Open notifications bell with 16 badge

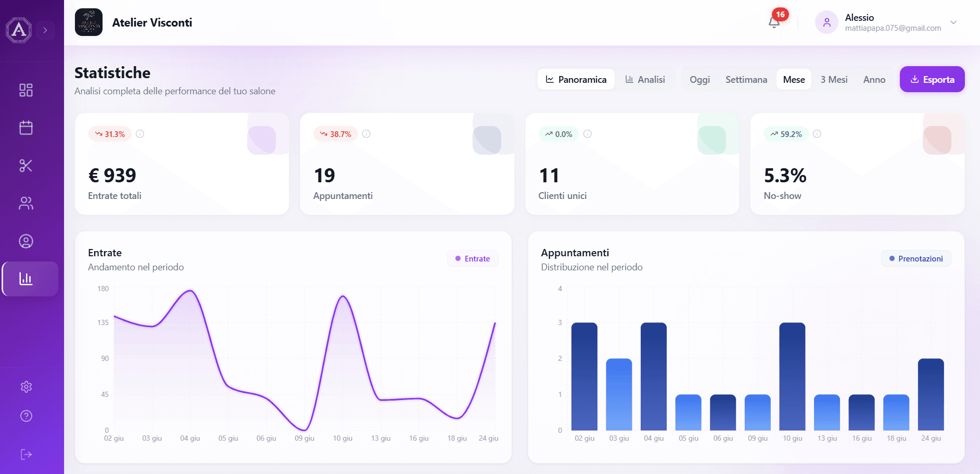pos(774,22)
